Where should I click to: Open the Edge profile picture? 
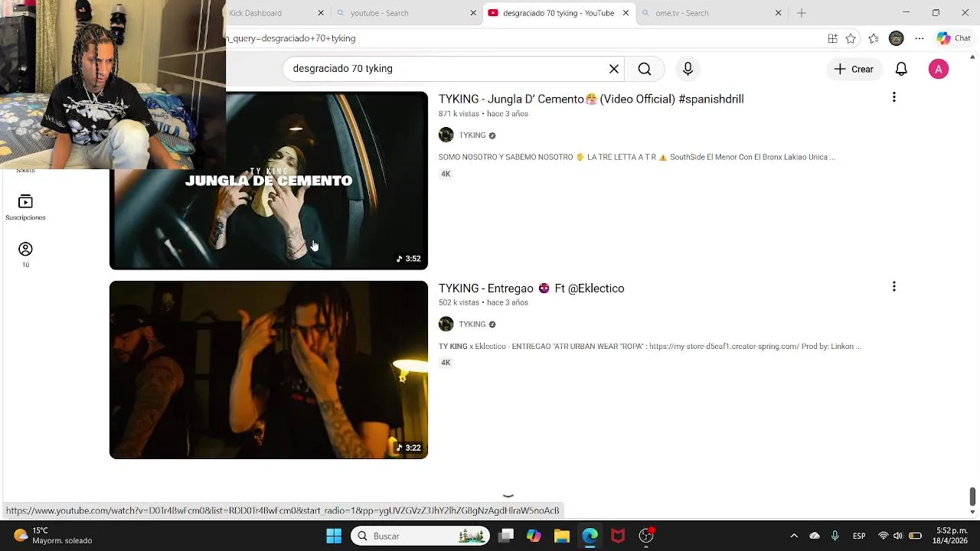point(897,38)
